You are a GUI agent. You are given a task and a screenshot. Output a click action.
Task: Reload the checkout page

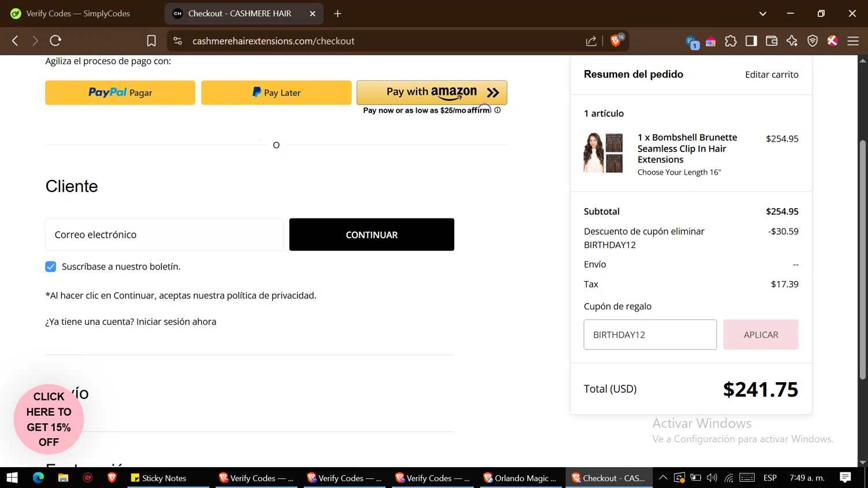[x=56, y=41]
